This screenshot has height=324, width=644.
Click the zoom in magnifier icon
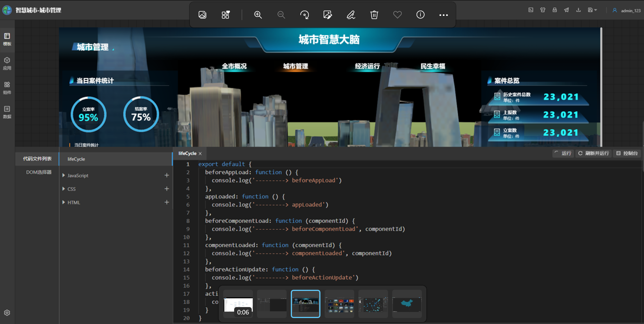pyautogui.click(x=258, y=15)
